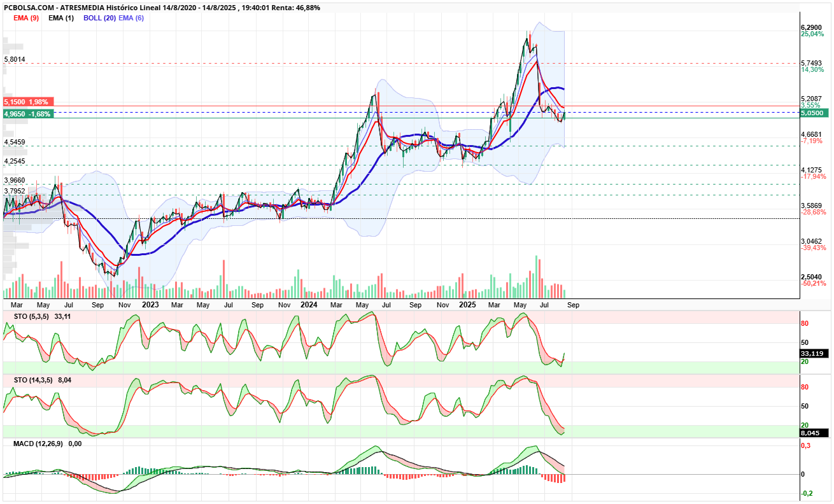Click the -39,43% axis percentage
The image size is (834, 504).
click(813, 248)
